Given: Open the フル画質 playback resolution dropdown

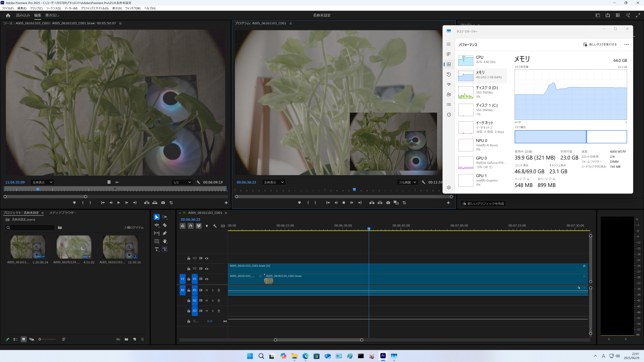Looking at the screenshot, I should coord(407,182).
